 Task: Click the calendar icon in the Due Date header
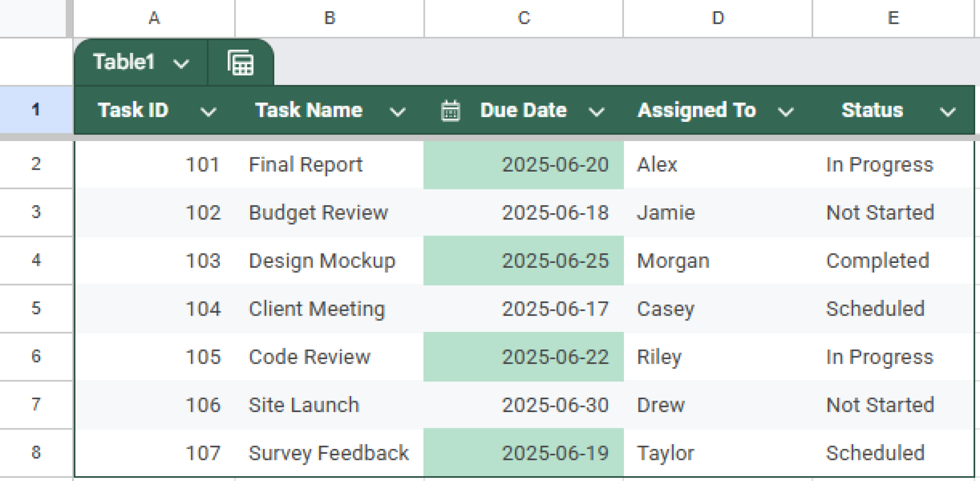tap(449, 110)
